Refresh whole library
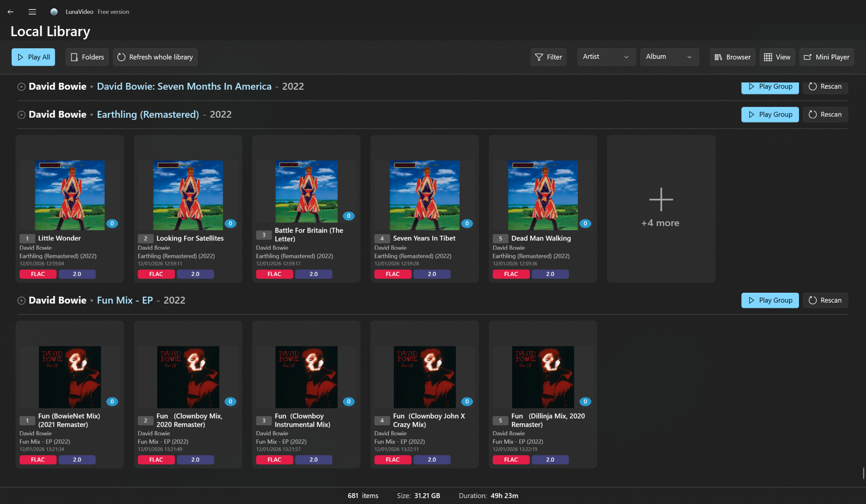The image size is (866, 504). click(x=155, y=57)
